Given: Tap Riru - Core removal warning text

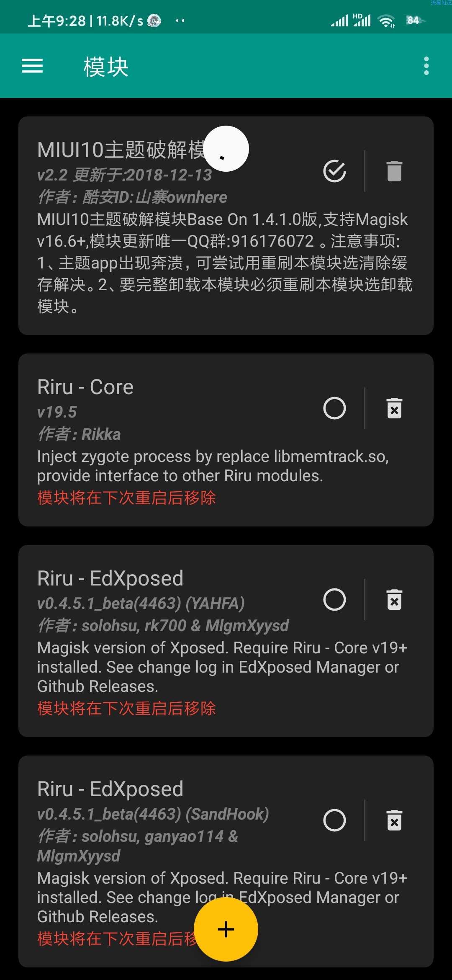Looking at the screenshot, I should pyautogui.click(x=126, y=498).
